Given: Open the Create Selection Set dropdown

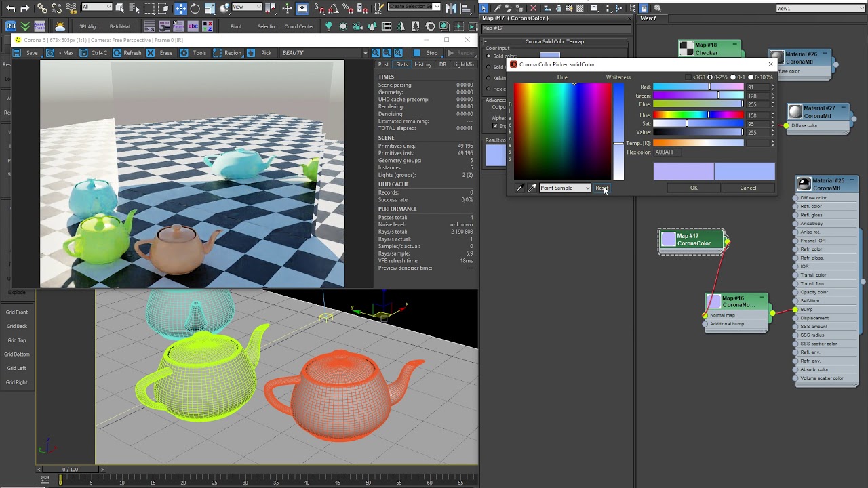Looking at the screenshot, I should [x=414, y=7].
